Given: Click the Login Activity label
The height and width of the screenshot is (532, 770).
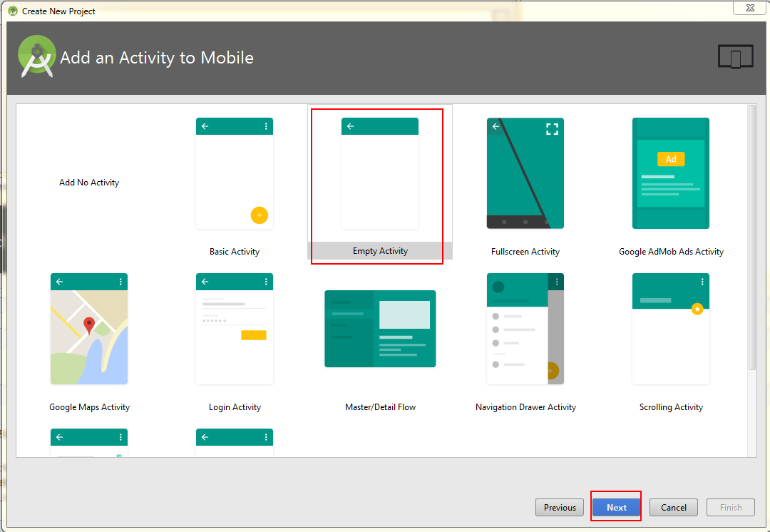Looking at the screenshot, I should point(235,406).
